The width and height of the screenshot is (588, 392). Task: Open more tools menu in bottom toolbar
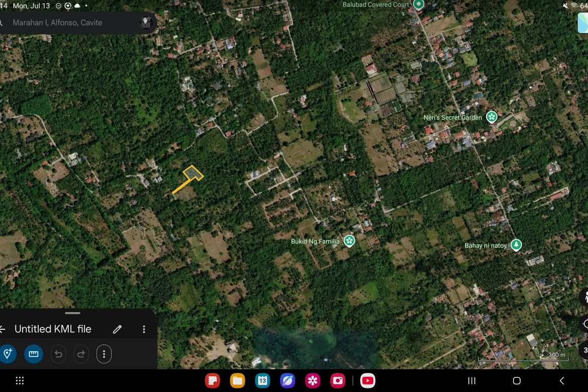(x=104, y=354)
